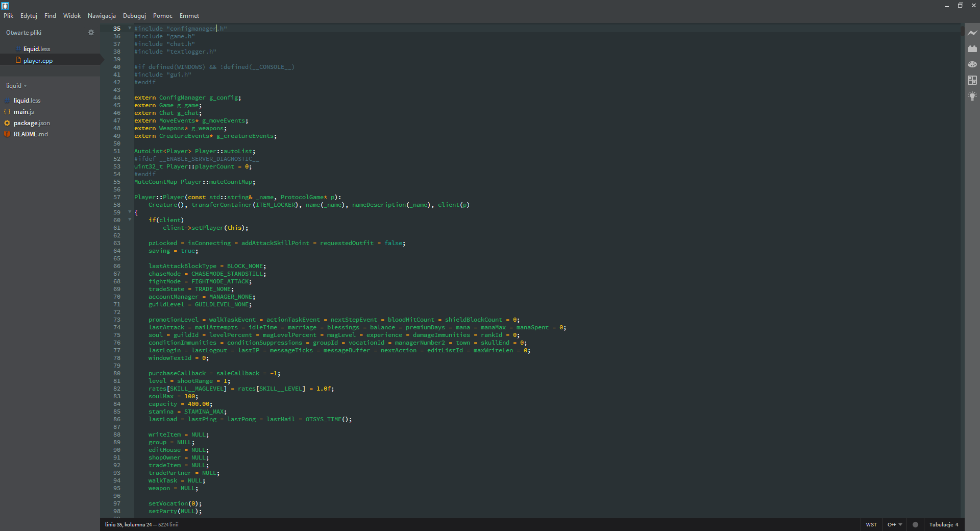Open the liquid project folder dropdown
Image resolution: width=980 pixels, height=531 pixels.
pos(16,85)
